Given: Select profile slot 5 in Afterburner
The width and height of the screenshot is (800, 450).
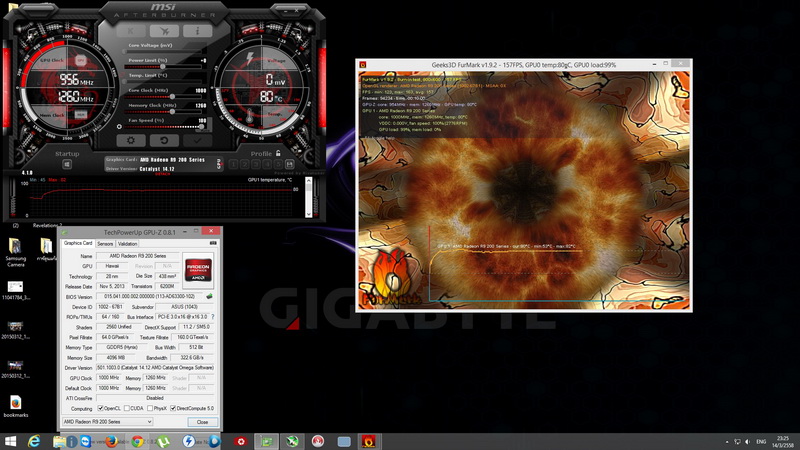Looking at the screenshot, I should [x=278, y=164].
